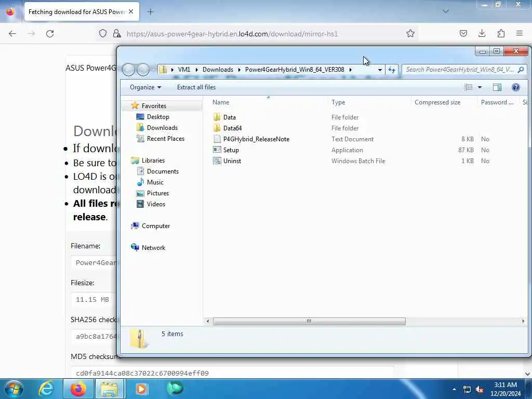Click the Explorer back navigation button
Viewport: 532px width, 399px height.
click(x=129, y=70)
